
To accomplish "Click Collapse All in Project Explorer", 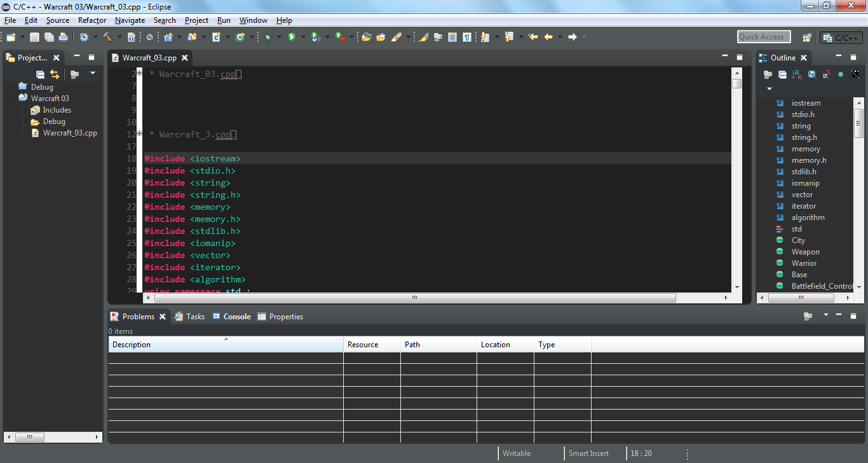I will pos(40,74).
